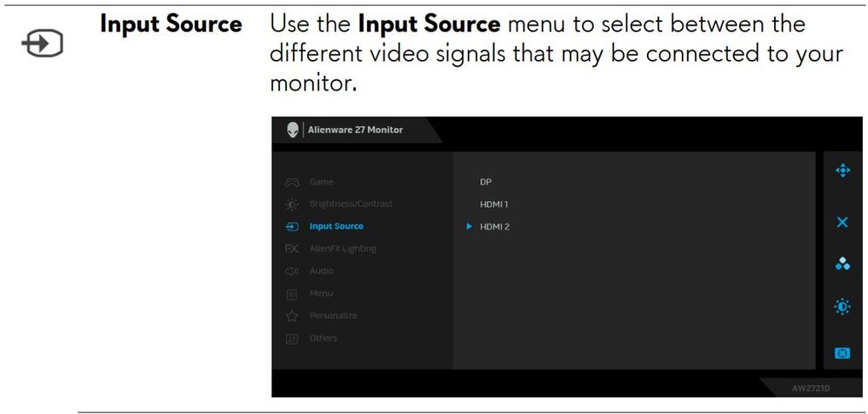Navigate to the Menu settings entry
This screenshot has width=868, height=414.
tap(321, 293)
